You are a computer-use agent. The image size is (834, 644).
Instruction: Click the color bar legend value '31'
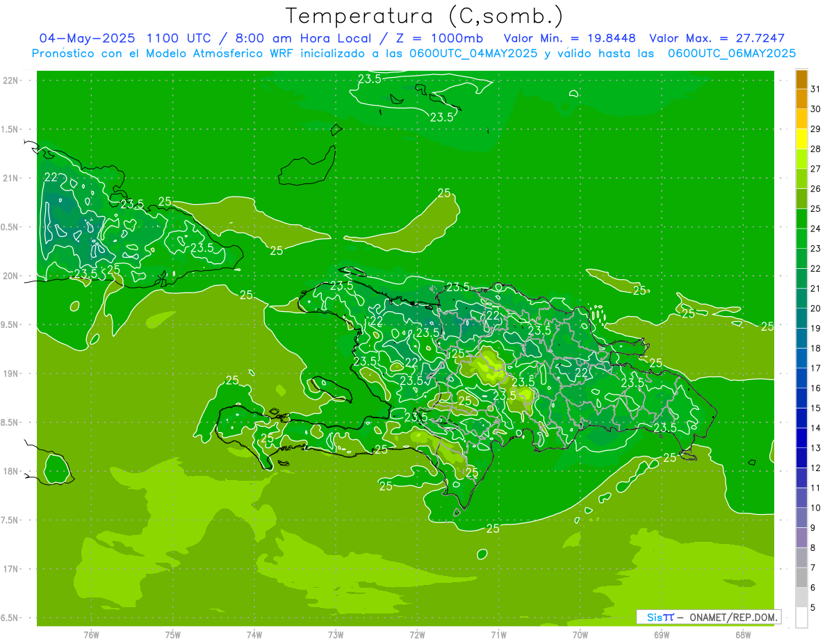tap(816, 89)
